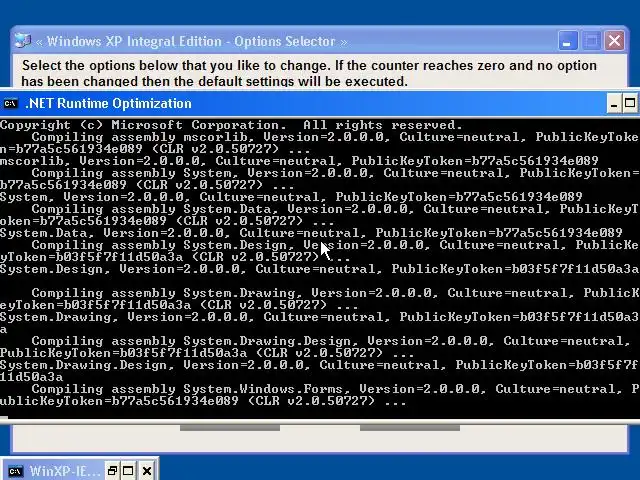640x480 pixels.
Task: Click the Copyright Microsoft Corporation line
Action: pos(231,125)
